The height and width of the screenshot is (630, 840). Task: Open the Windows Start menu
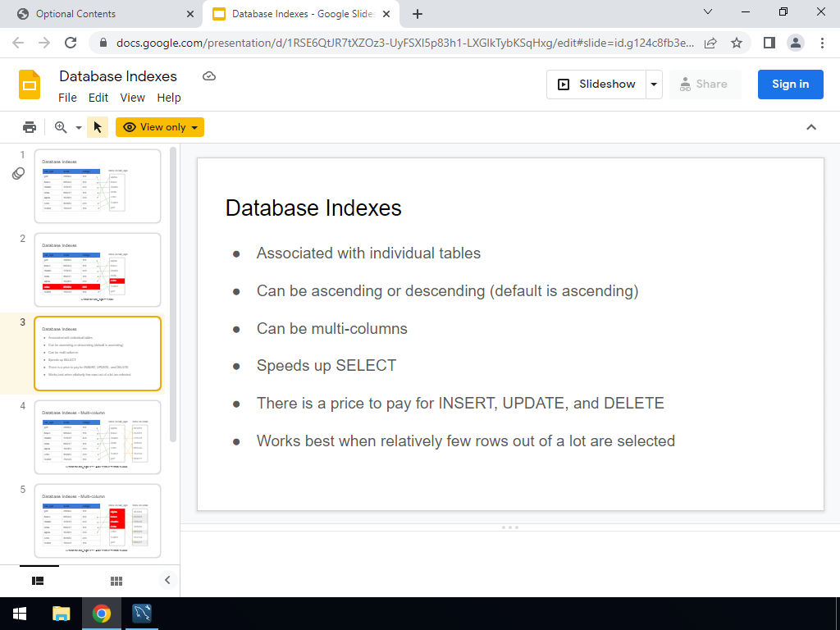(x=20, y=614)
